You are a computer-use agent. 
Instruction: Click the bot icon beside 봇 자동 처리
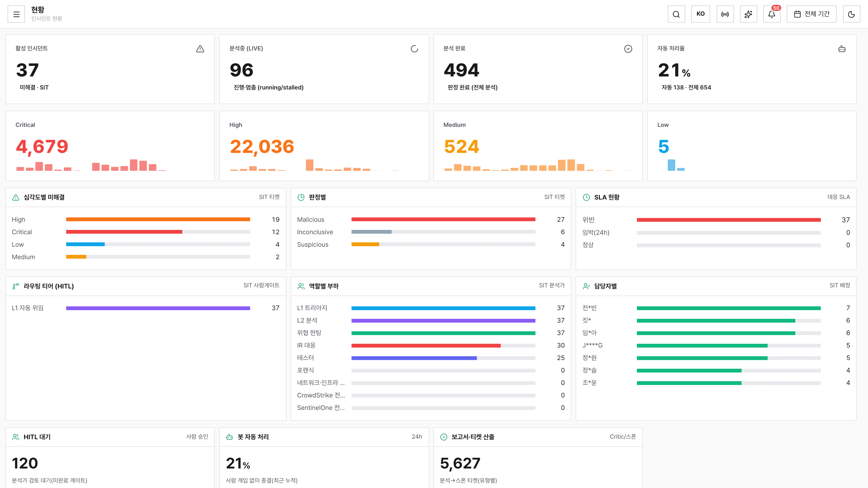[x=229, y=437]
